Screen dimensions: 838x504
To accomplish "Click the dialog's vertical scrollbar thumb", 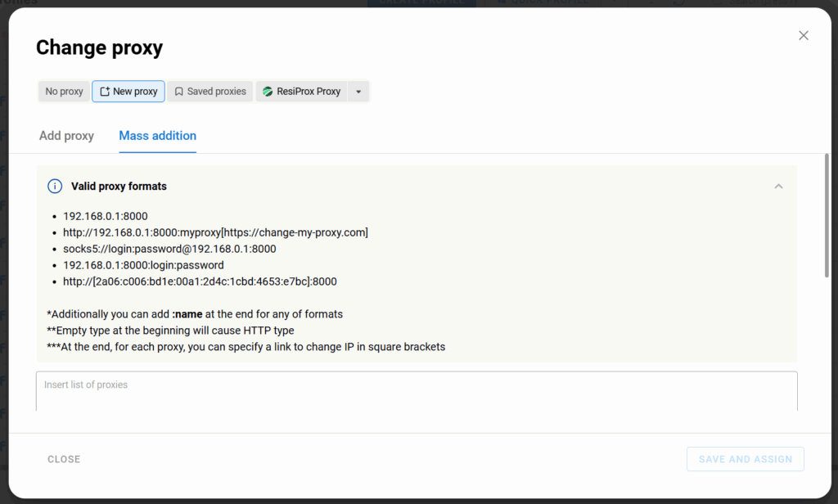I will pyautogui.click(x=827, y=215).
